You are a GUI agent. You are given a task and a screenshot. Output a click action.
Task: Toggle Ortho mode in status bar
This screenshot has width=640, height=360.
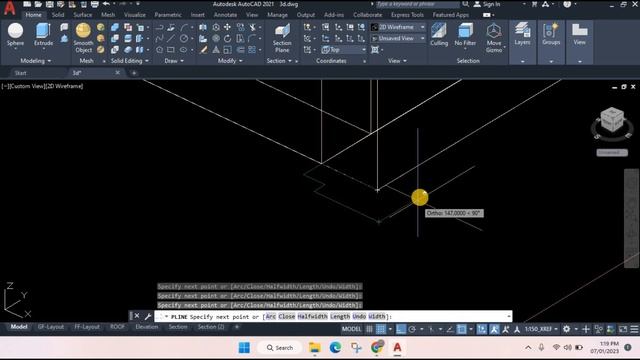(x=401, y=329)
